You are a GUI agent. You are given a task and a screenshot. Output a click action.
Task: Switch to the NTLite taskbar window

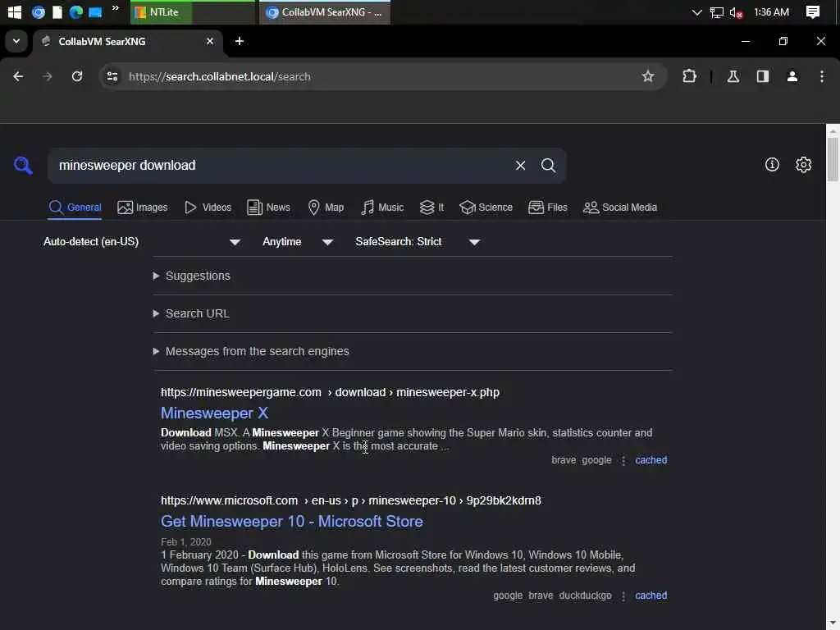(x=191, y=11)
